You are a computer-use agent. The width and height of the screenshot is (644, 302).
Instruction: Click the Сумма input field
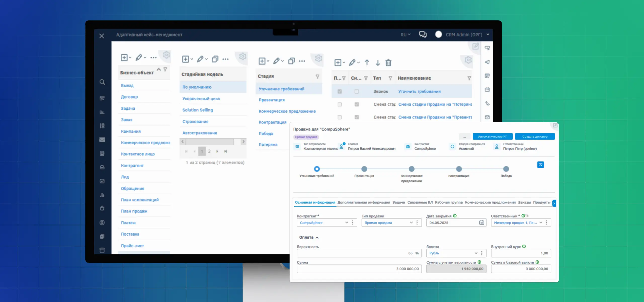point(359,269)
